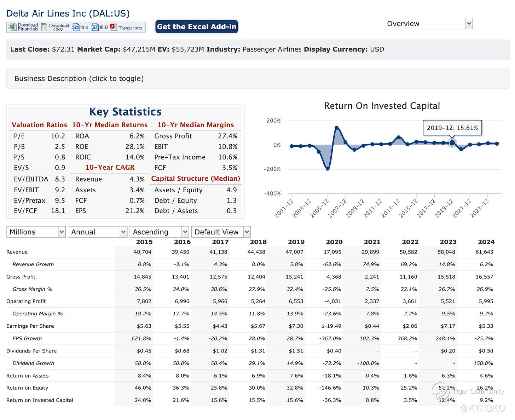The width and height of the screenshot is (515, 420).
Task: Click the Delta Air Lines Inc title
Action: tap(68, 13)
